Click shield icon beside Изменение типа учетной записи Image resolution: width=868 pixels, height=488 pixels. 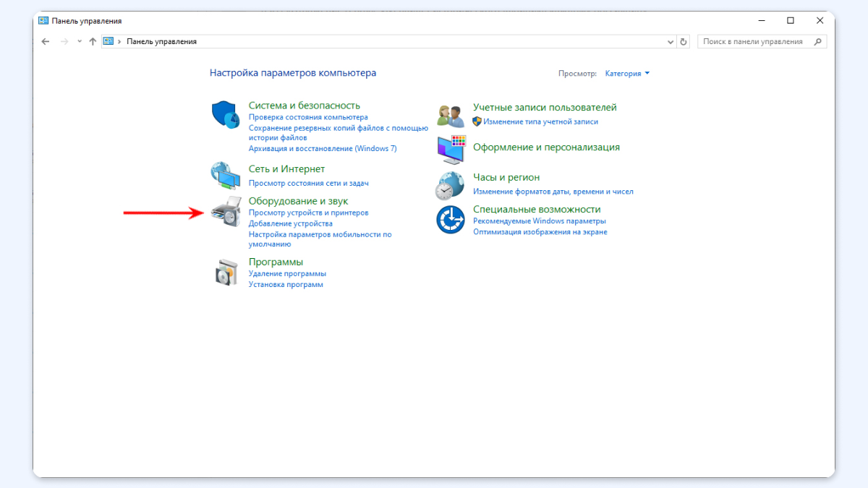pyautogui.click(x=477, y=121)
